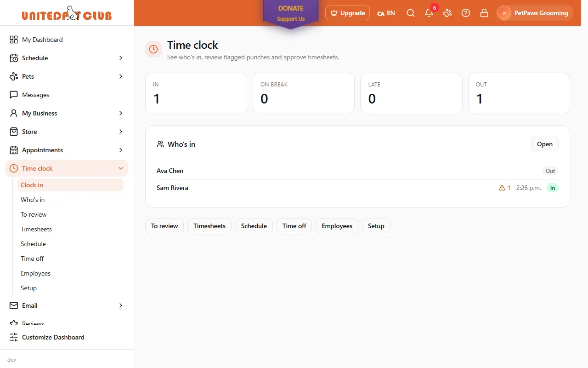Open Time off in sidebar submenu

70,259
